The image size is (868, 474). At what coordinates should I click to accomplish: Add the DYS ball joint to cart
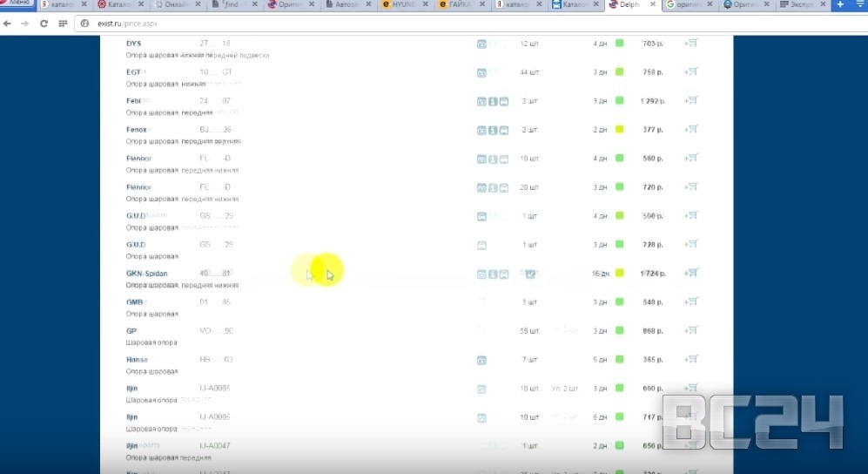[x=692, y=43]
